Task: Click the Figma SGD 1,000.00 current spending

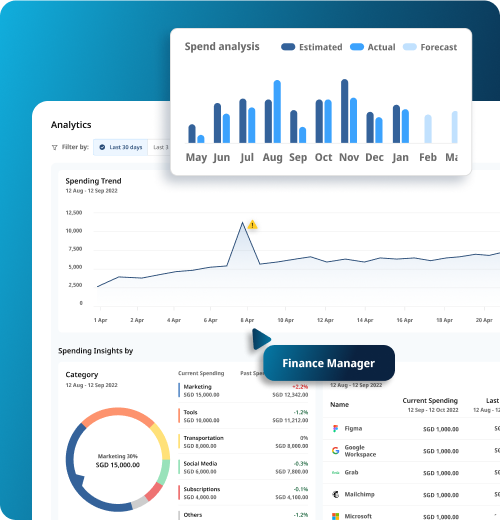Action: click(441, 429)
